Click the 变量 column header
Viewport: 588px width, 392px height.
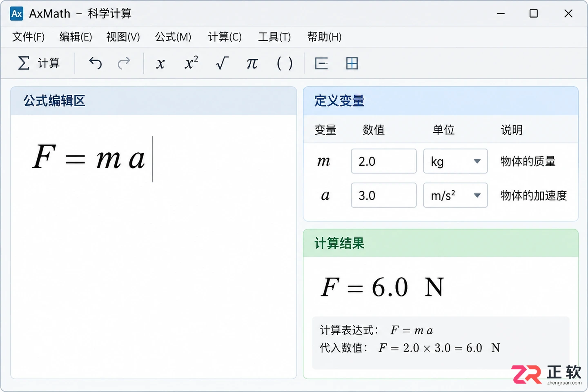pyautogui.click(x=325, y=130)
